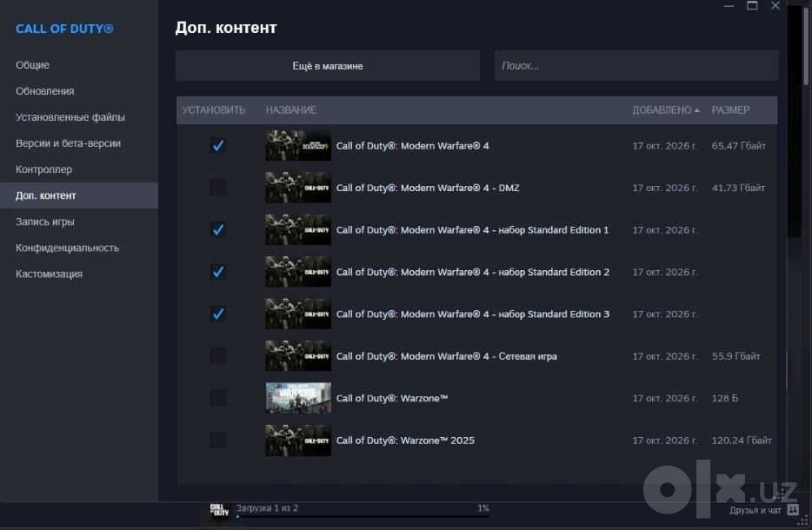
Task: Click the Standard Edition 2 thumbnail image
Action: tap(298, 272)
